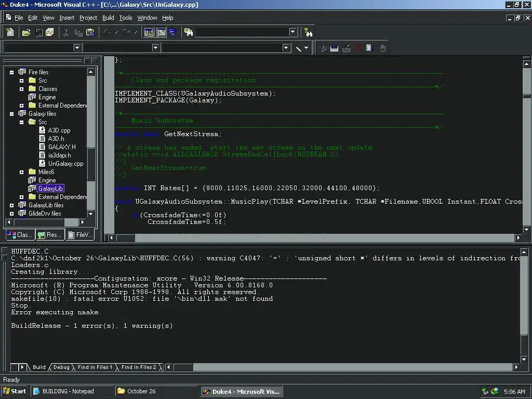Open the WizardBar actions arrow menu

(307, 48)
